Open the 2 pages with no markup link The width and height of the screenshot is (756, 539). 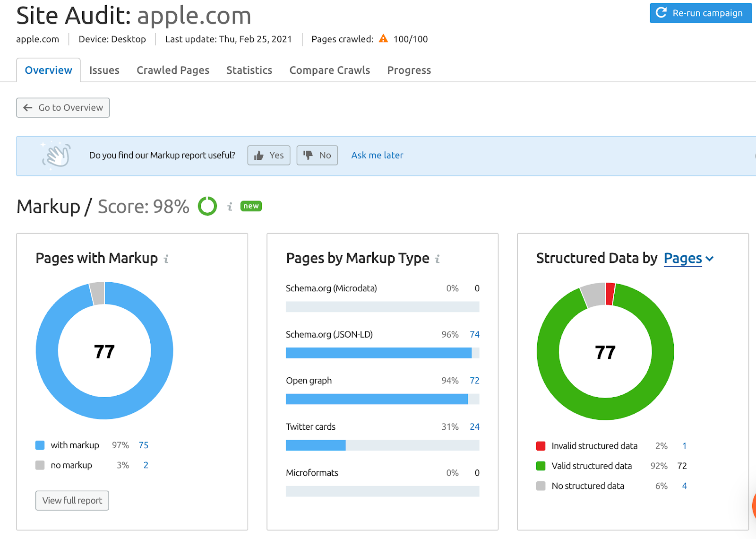tap(146, 465)
